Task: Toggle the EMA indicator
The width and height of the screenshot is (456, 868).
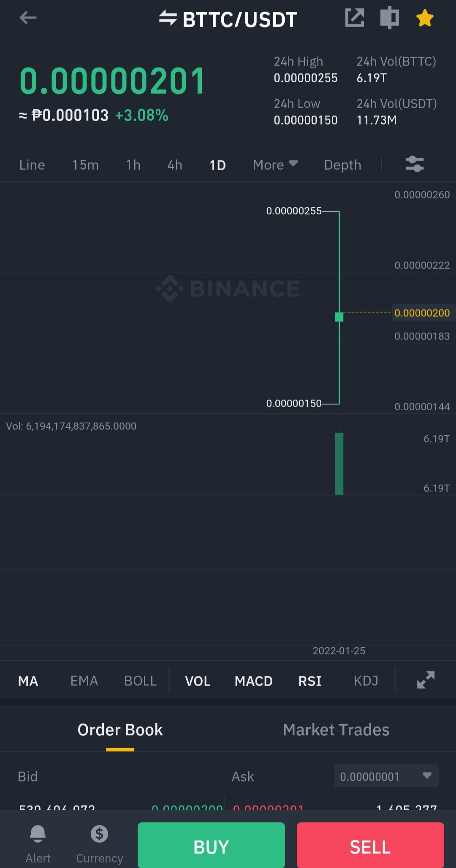Action: pyautogui.click(x=84, y=681)
